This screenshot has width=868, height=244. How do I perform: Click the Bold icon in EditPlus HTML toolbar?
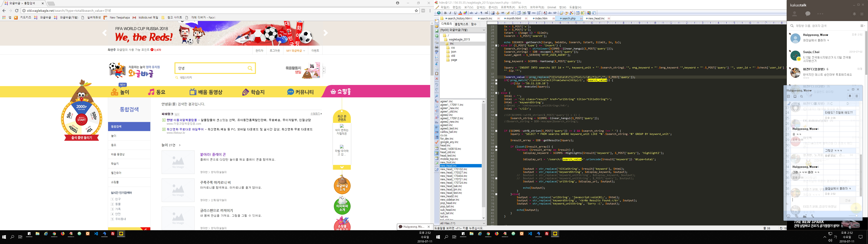tap(445, 13)
